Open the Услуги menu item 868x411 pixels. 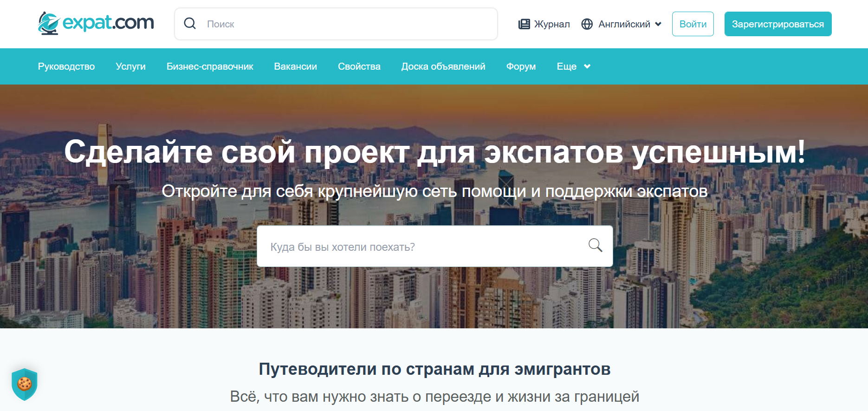click(x=130, y=66)
